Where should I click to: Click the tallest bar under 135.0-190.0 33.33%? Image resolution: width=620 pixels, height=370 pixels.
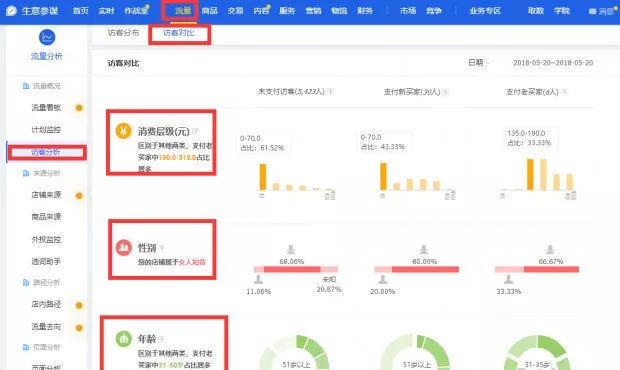[x=530, y=174]
